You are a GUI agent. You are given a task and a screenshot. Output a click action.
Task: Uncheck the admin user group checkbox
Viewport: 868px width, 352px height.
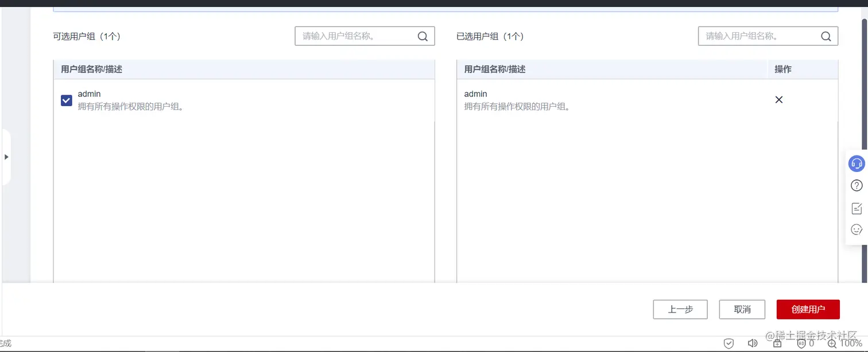tap(67, 100)
